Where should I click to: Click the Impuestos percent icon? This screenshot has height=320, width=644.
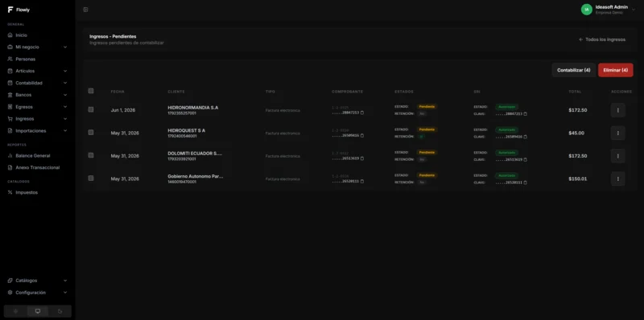(x=10, y=192)
